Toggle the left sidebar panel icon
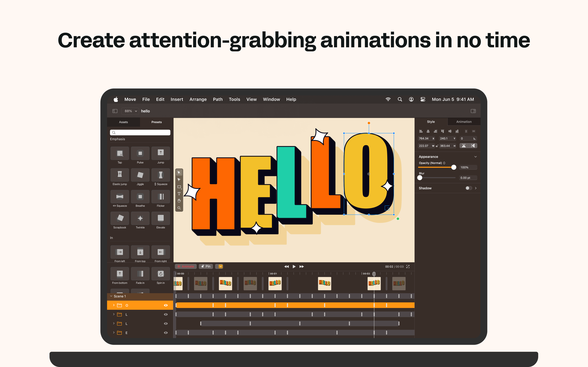Image resolution: width=588 pixels, height=367 pixels. 115,111
